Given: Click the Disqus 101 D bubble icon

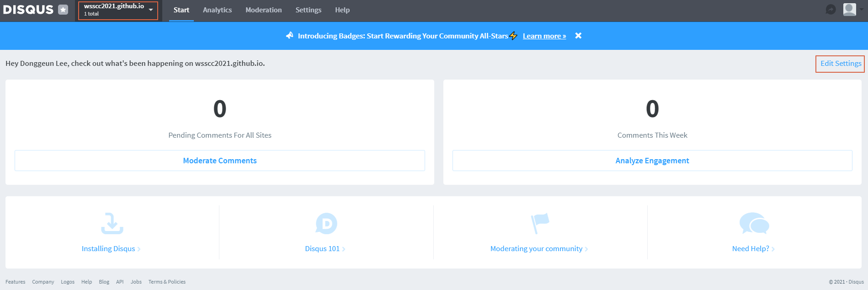Looking at the screenshot, I should coord(326,224).
